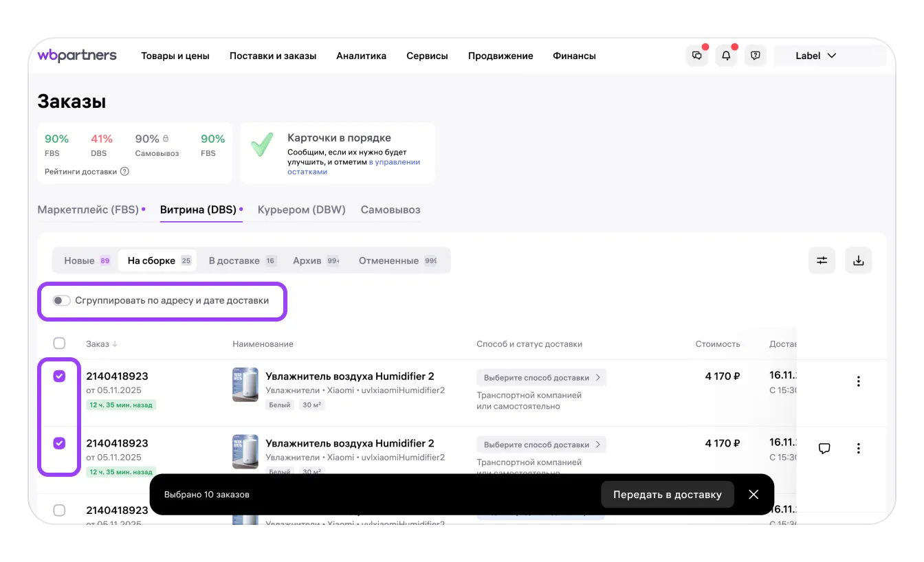Open the notifications bell icon
The image size is (924, 562).
(726, 56)
